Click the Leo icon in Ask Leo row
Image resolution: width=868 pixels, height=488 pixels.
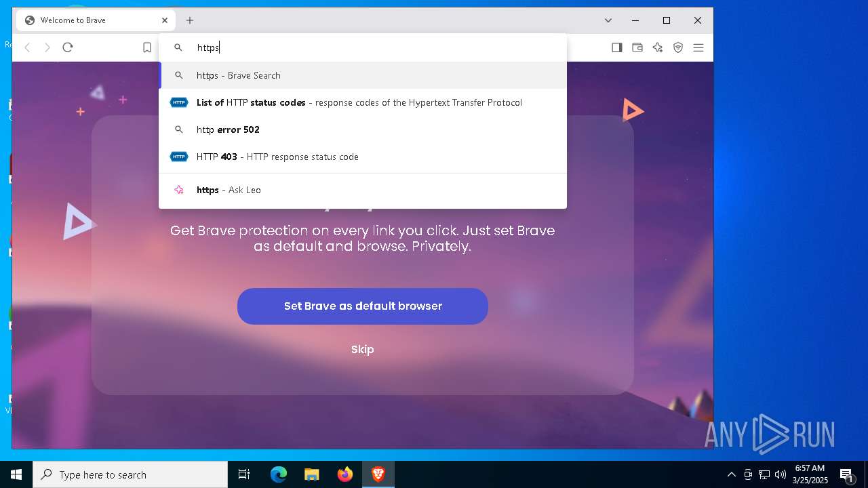point(179,190)
